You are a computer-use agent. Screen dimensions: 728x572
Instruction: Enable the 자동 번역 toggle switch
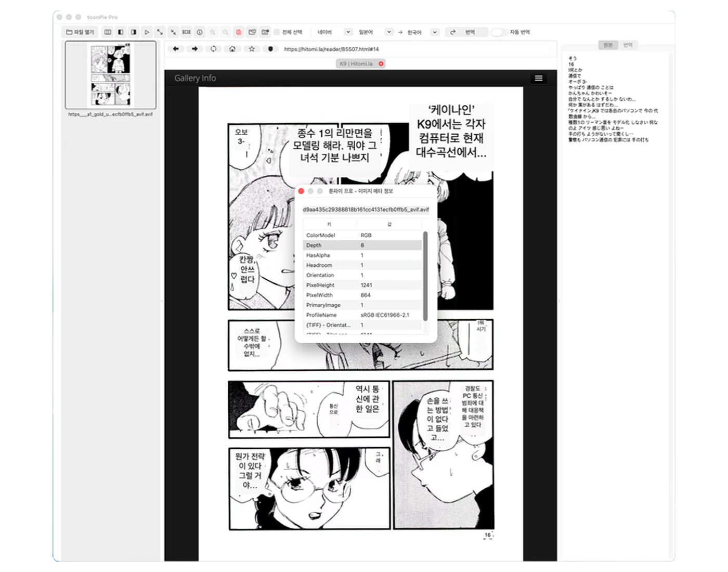pyautogui.click(x=498, y=32)
